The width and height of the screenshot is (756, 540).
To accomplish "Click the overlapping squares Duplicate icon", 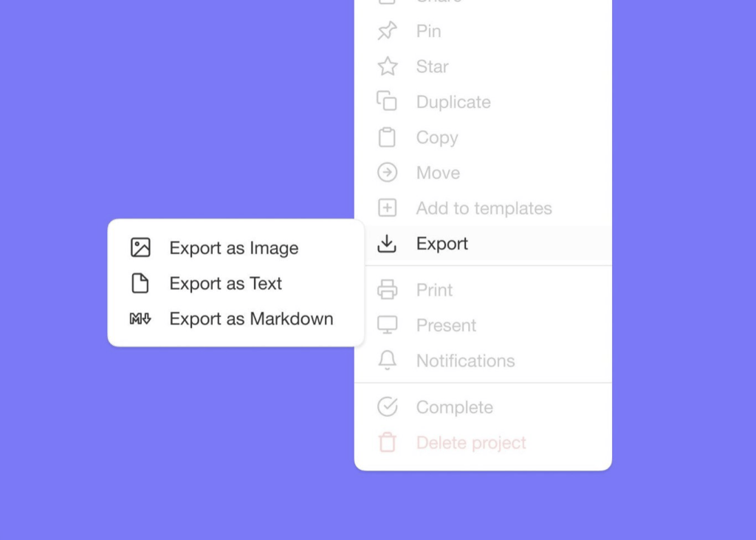I will [387, 101].
